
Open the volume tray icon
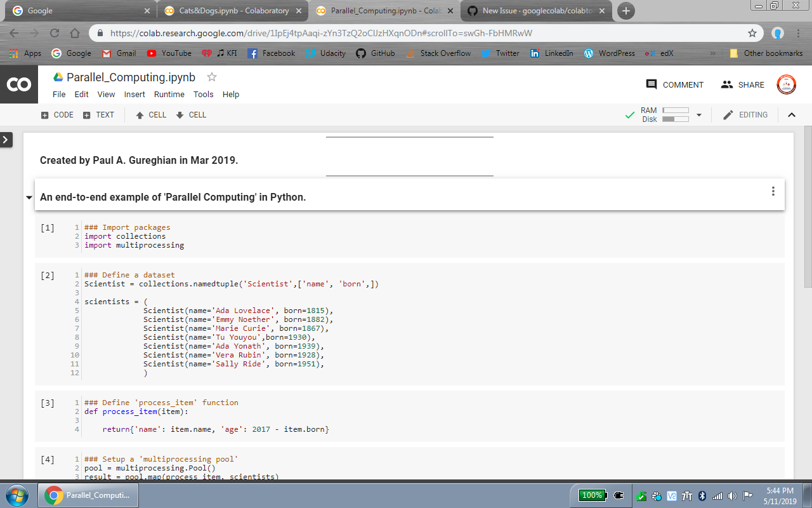tap(733, 495)
